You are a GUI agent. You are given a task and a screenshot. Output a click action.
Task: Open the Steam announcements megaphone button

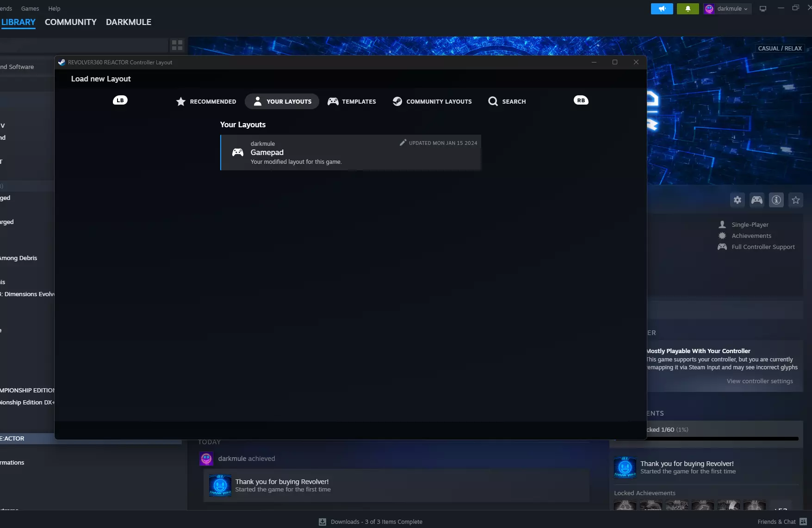point(662,9)
